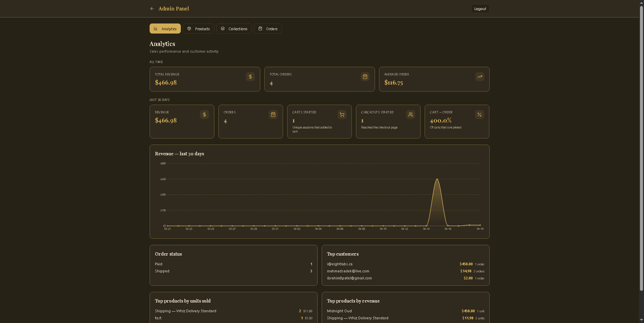This screenshot has width=644, height=323.
Task: Click the 04-19 data point on chart
Action: coord(480,225)
